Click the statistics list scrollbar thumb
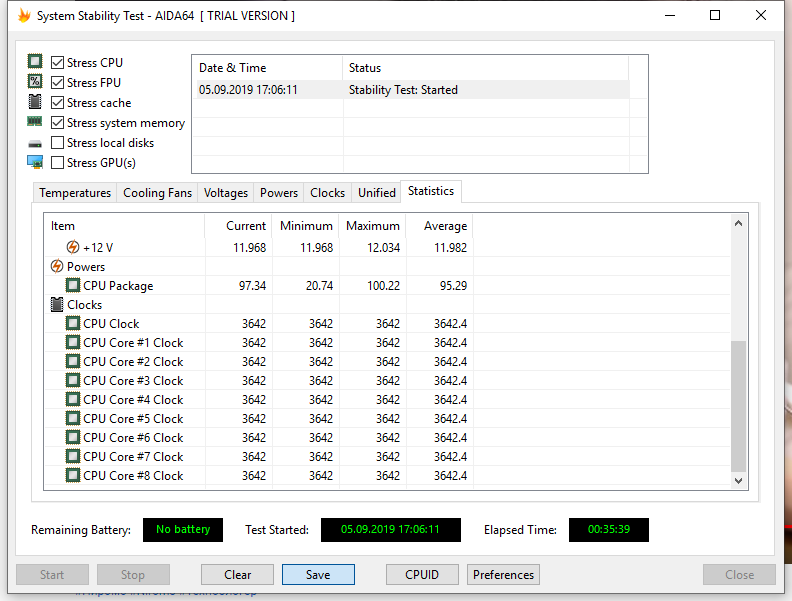792x601 pixels. pos(738,406)
